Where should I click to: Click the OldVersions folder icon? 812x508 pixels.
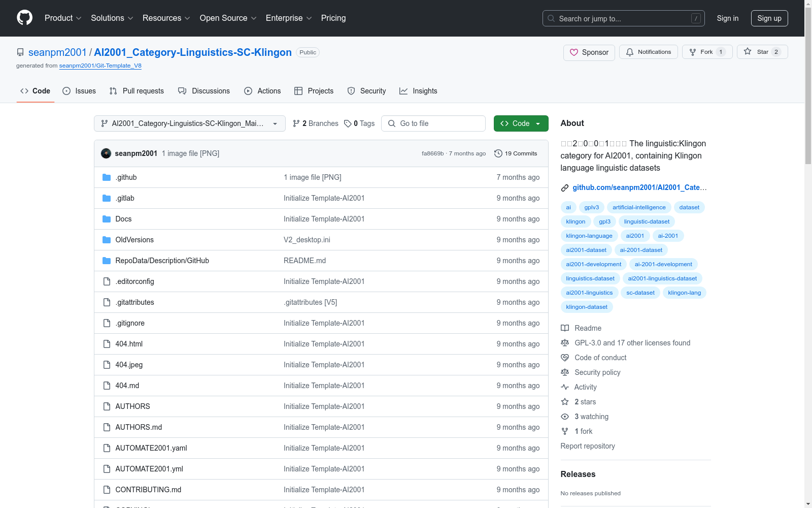coord(107,240)
